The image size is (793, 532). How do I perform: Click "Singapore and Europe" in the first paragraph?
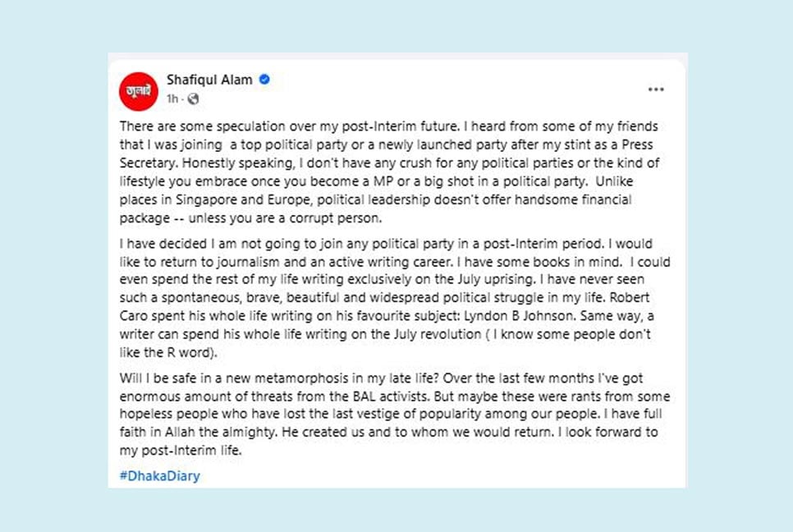pyautogui.click(x=243, y=199)
